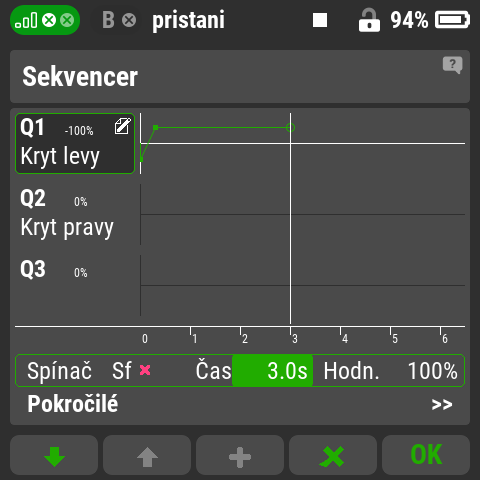Click the padlock icon in status bar
This screenshot has height=480, width=480.
[369, 21]
